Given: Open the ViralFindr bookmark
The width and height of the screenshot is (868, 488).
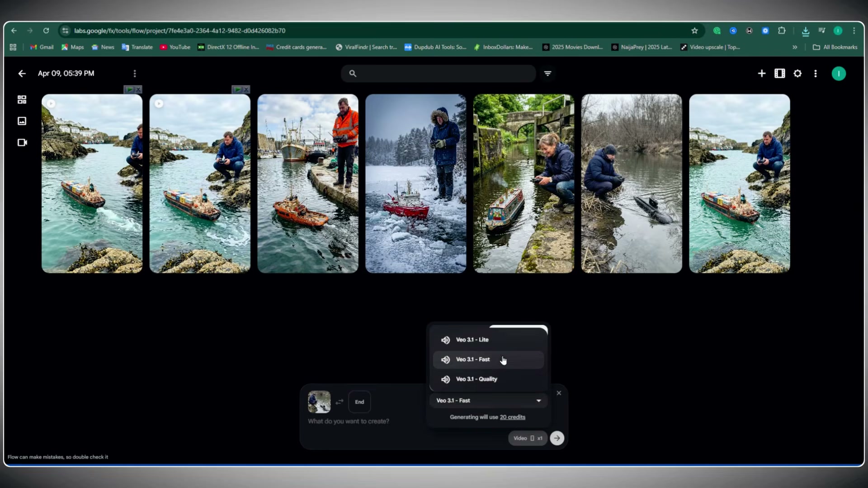Looking at the screenshot, I should tap(366, 47).
